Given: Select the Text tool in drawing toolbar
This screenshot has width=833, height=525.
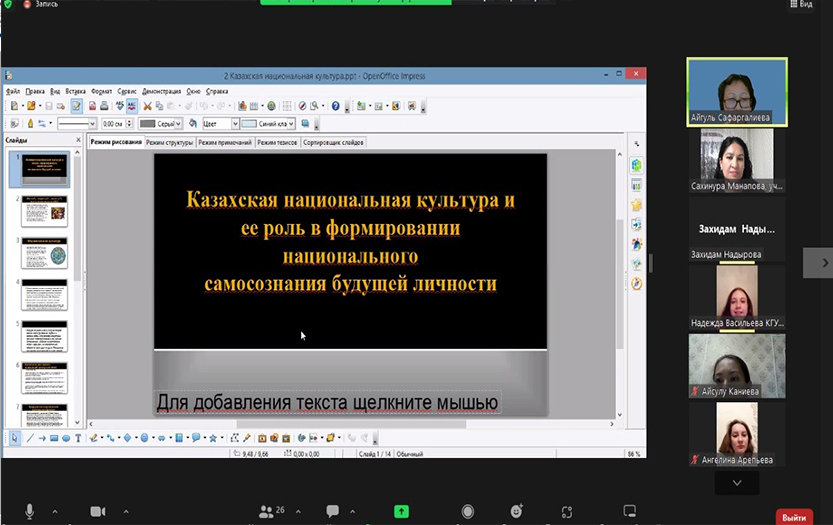Looking at the screenshot, I should (79, 438).
